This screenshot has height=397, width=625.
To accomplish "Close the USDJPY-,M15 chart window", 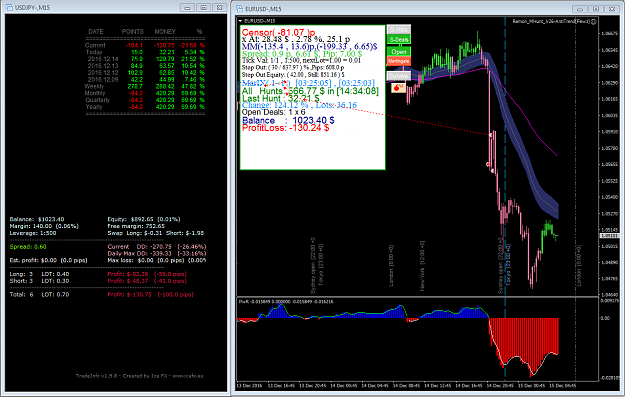I will coord(219,8).
